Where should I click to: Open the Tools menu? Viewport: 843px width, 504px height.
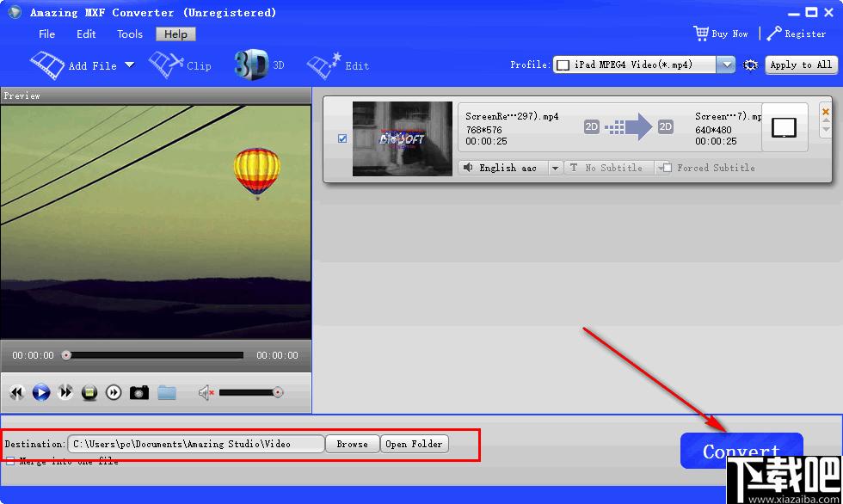point(130,34)
